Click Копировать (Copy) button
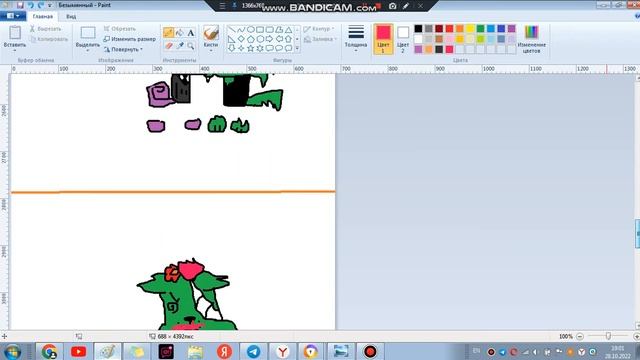640x360 pixels. click(x=49, y=39)
